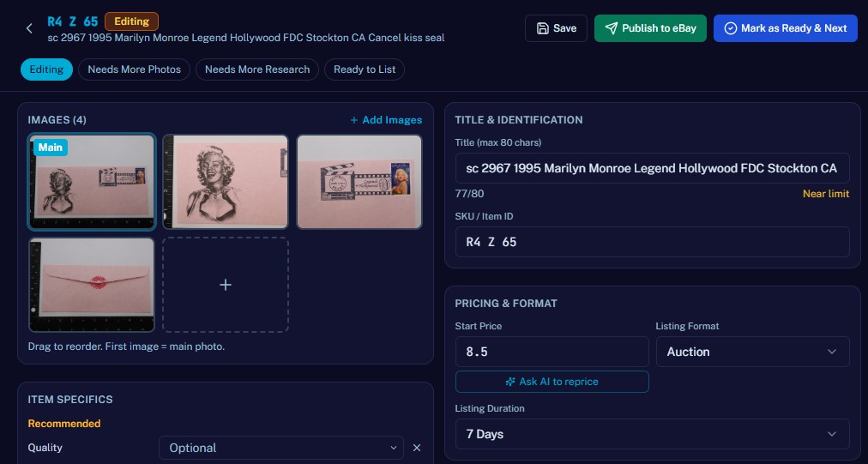This screenshot has width=868, height=464.
Task: Set status to Ready to List
Action: pos(365,69)
